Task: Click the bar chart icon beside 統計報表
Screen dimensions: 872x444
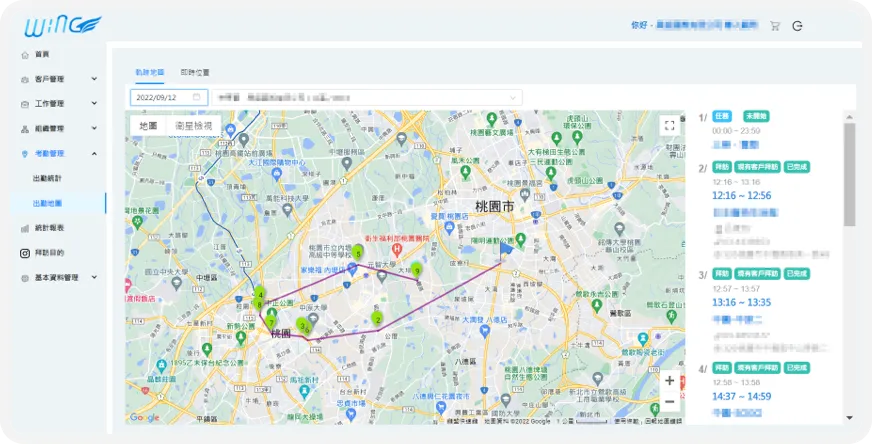Action: click(24, 228)
